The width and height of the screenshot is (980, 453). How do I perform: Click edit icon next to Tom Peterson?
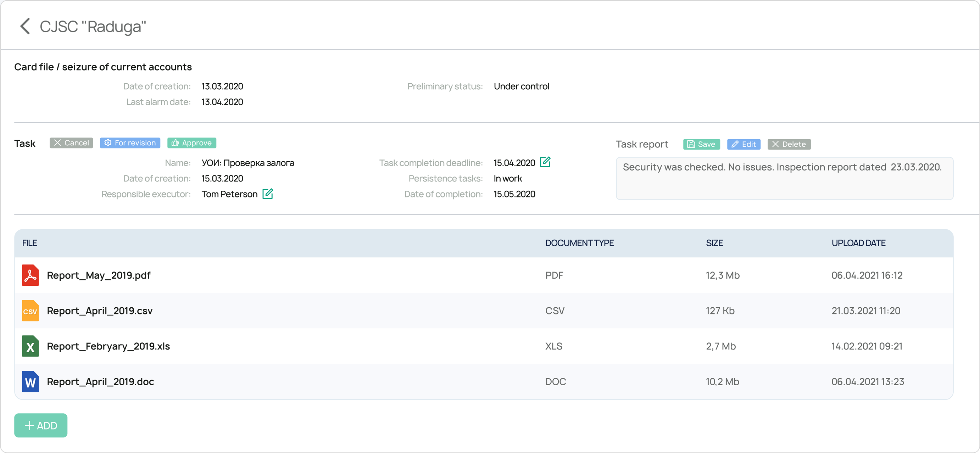point(267,194)
